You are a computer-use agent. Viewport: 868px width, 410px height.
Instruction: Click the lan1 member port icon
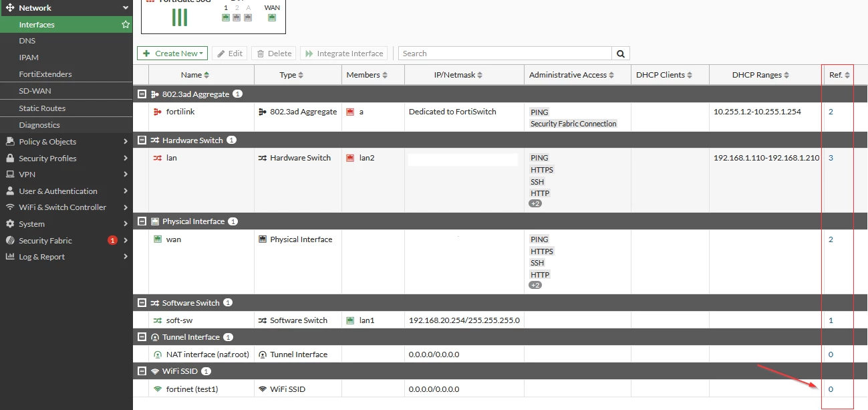(x=350, y=320)
